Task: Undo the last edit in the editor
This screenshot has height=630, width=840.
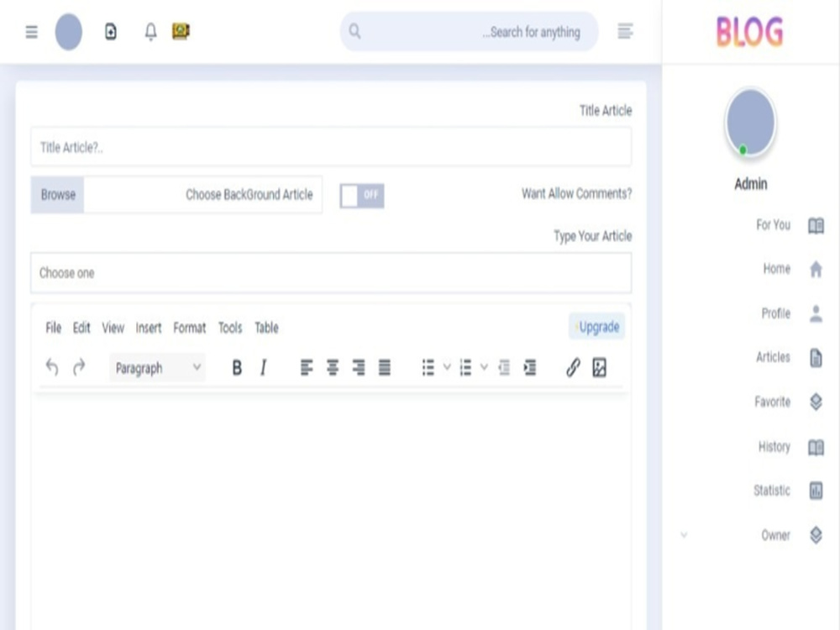Action: click(52, 368)
